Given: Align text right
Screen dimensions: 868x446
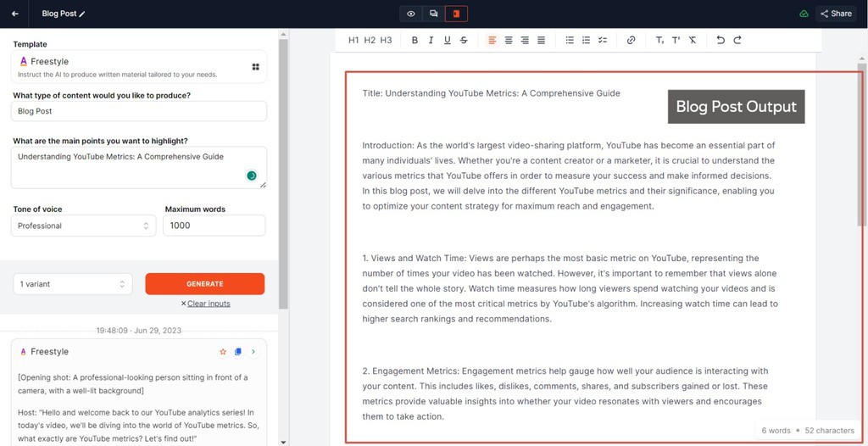Looking at the screenshot, I should pos(525,40).
